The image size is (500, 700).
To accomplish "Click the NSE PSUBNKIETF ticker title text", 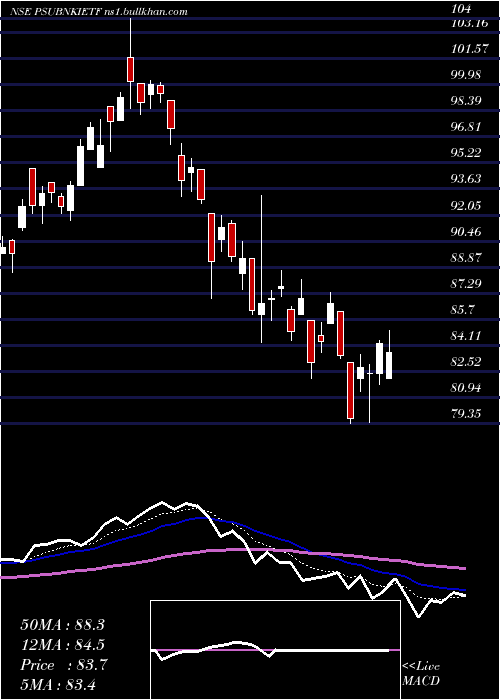I will coord(54,12).
